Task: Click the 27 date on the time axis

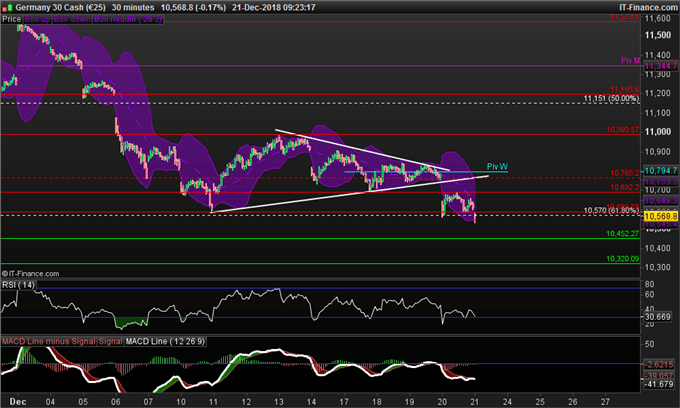Action: pos(605,401)
